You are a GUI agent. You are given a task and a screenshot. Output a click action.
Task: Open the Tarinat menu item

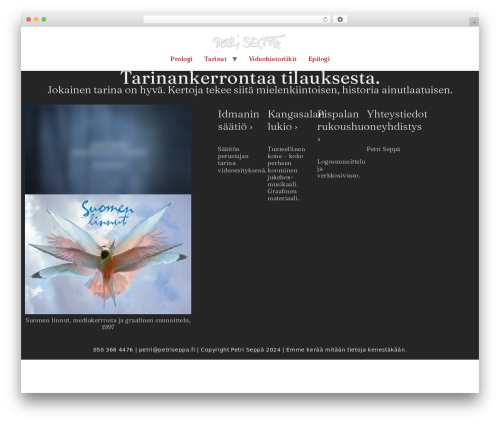[215, 59]
